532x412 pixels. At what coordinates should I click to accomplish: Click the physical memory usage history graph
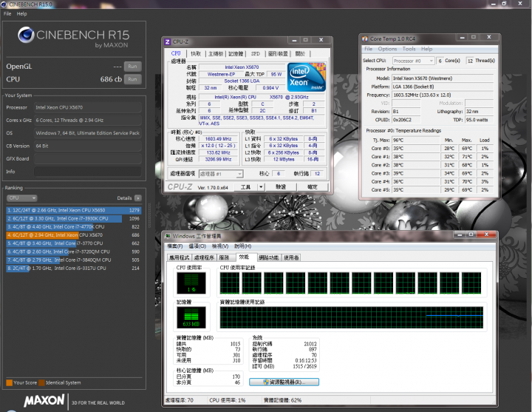352,317
